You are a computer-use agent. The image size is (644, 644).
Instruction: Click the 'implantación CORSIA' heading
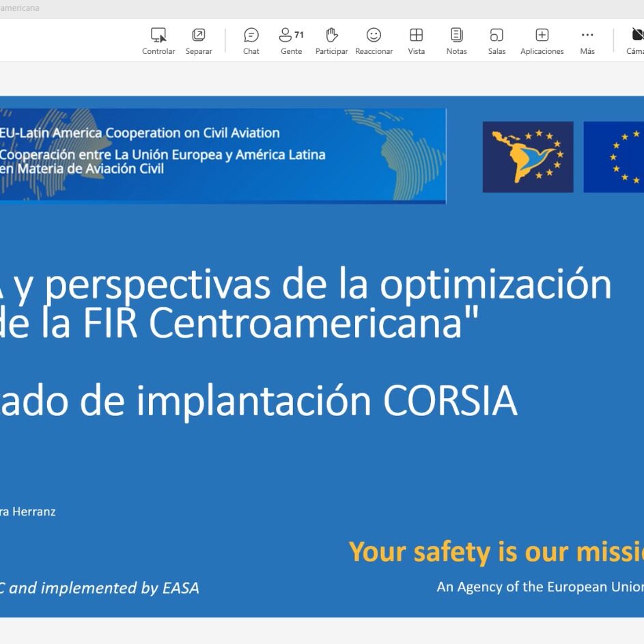(326, 402)
